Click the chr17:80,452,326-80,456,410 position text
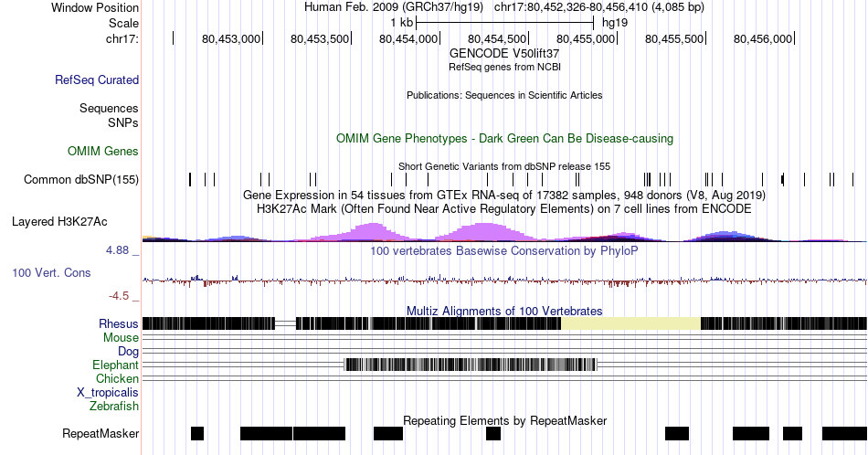The height and width of the screenshot is (455, 868). coord(599,7)
